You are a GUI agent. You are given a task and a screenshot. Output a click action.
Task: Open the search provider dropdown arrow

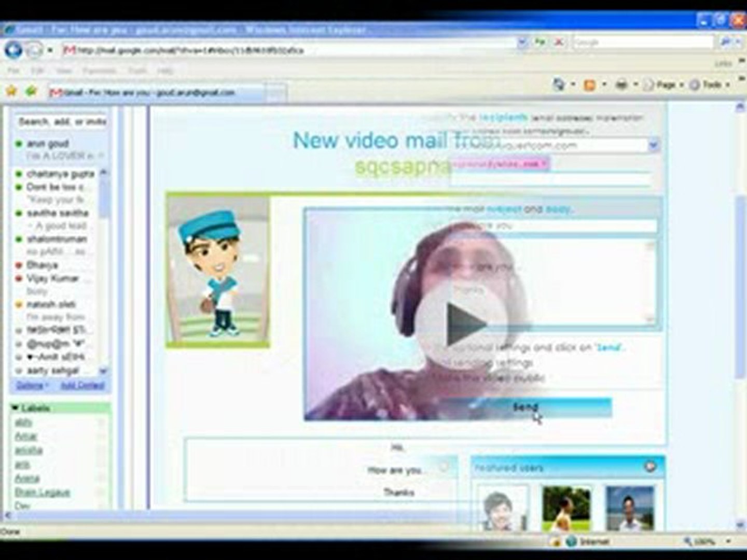coord(738,43)
